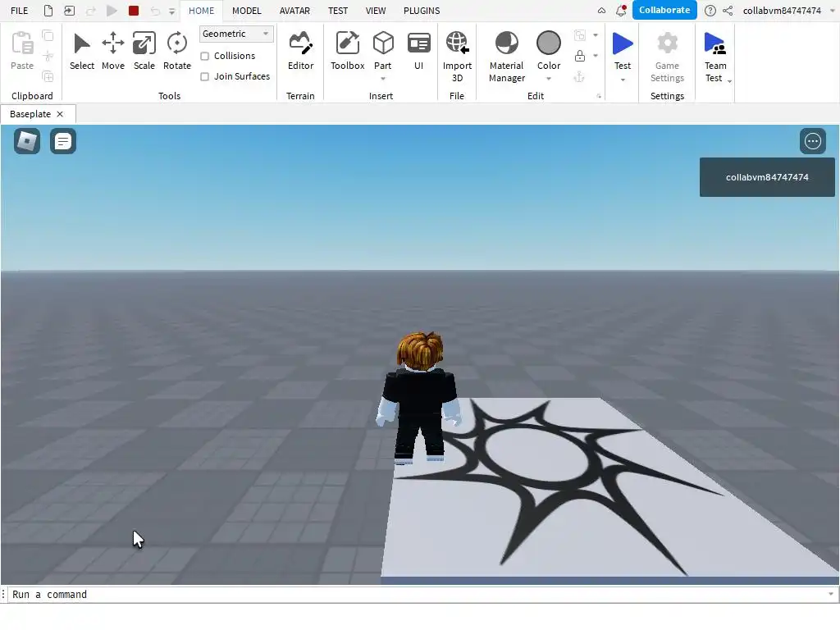Viewport: 840px width, 630px height.
Task: Click the Copy icon in Clipboard
Action: 48,35
